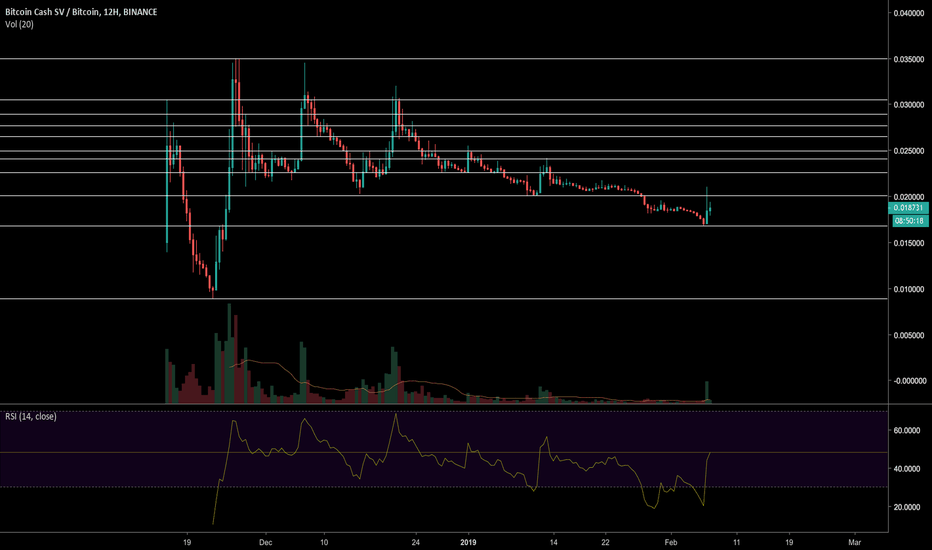Click the 20.0000 RSI axis label

pyautogui.click(x=907, y=507)
